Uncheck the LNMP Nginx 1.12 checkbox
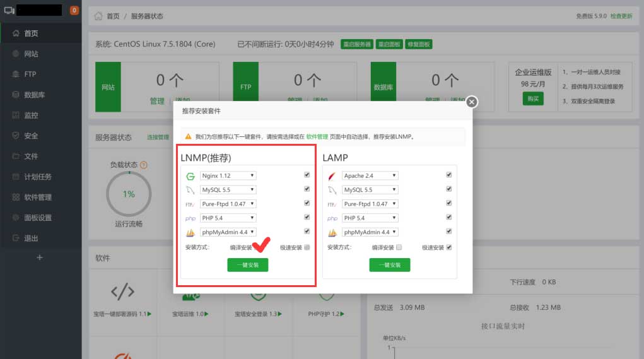This screenshot has height=359, width=644. 307,175
